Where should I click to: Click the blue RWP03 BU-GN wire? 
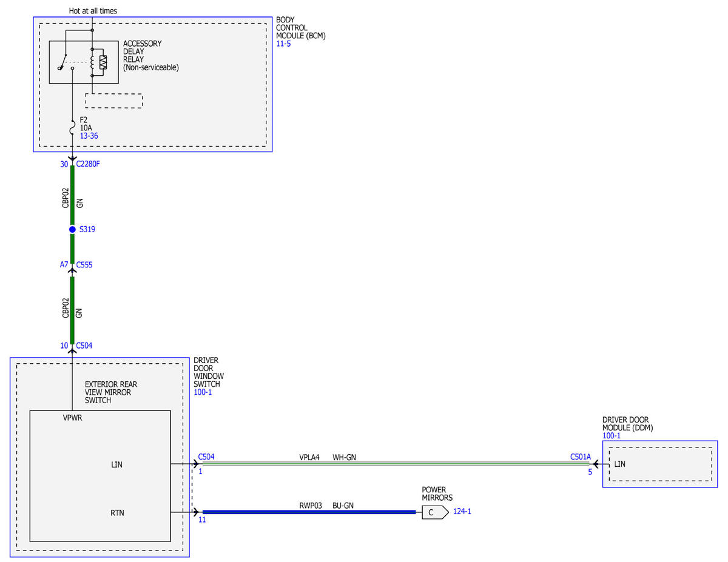(x=309, y=512)
